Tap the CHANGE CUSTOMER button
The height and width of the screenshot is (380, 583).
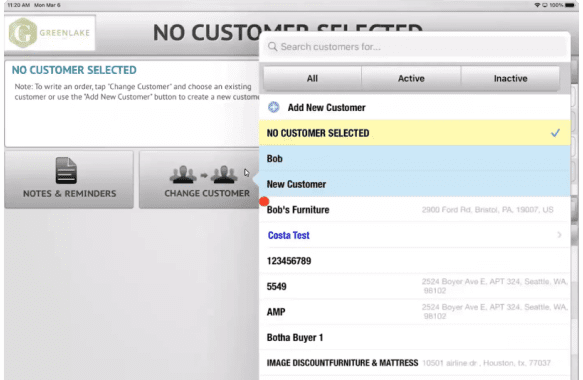click(199, 180)
